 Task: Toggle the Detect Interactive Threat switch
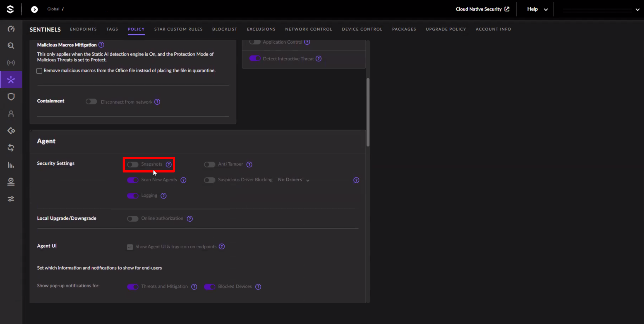[255, 58]
